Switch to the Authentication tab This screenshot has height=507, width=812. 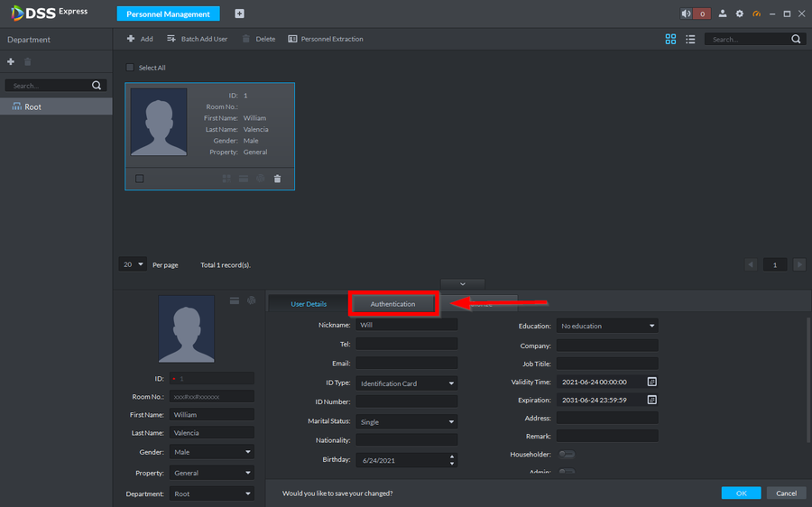[392, 304]
